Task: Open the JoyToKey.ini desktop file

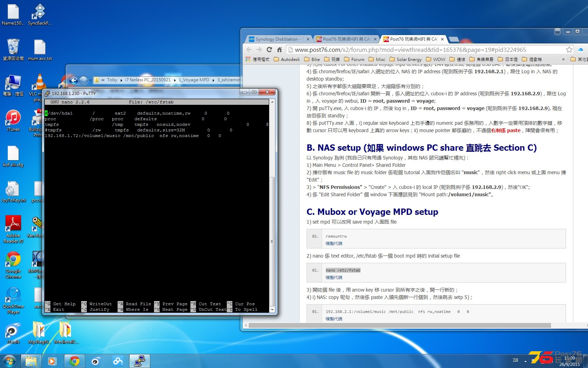Action: (x=13, y=192)
